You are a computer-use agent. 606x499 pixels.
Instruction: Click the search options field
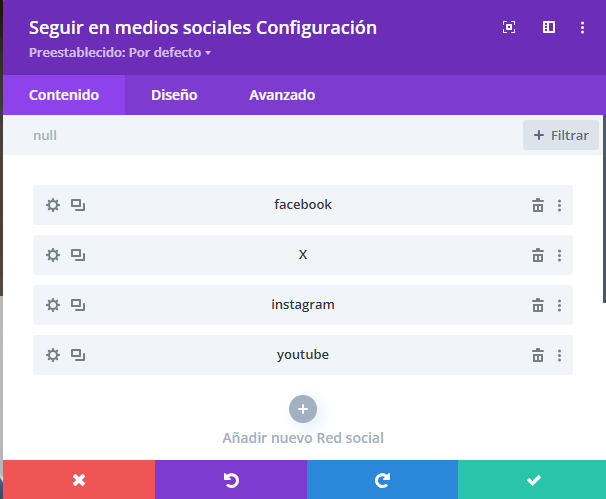[270, 135]
